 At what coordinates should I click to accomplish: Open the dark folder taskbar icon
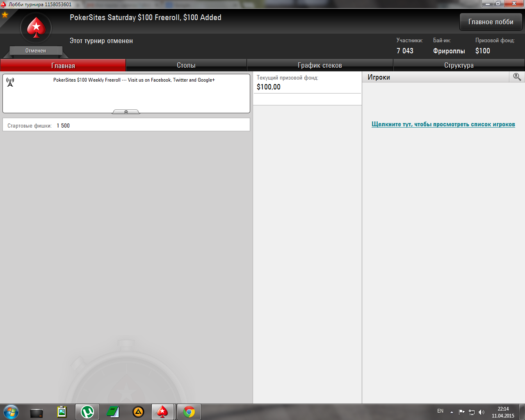[37, 413]
